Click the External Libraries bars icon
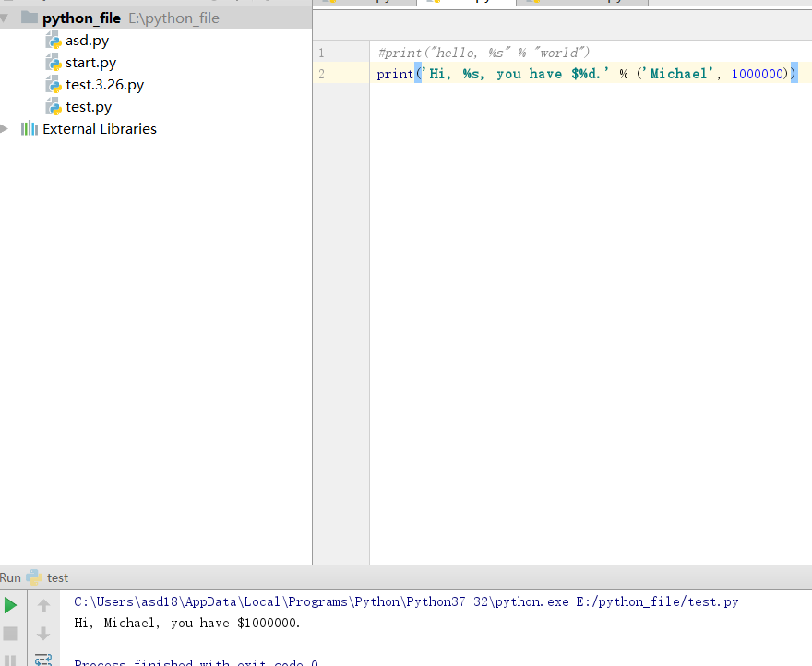 pos(29,128)
